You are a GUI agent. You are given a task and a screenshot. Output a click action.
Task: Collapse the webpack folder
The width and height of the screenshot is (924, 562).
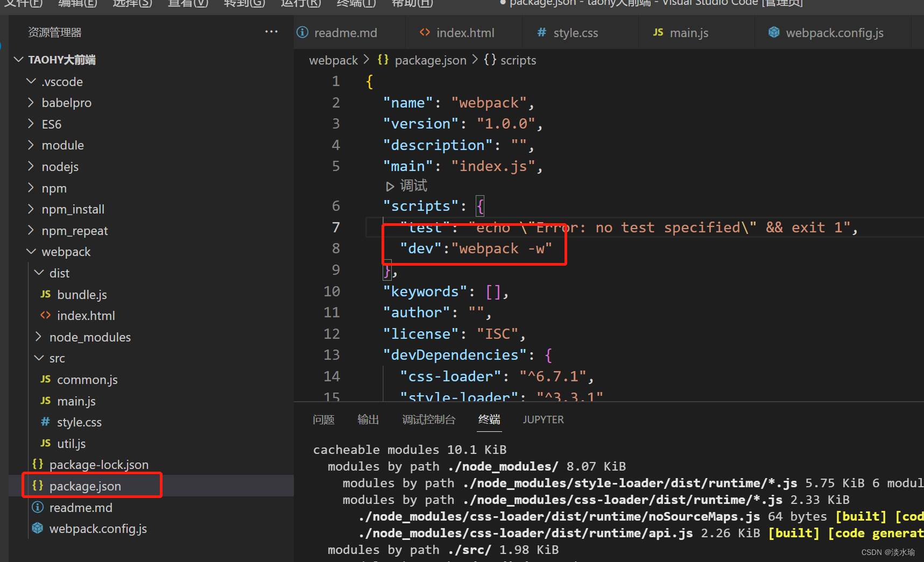point(31,251)
